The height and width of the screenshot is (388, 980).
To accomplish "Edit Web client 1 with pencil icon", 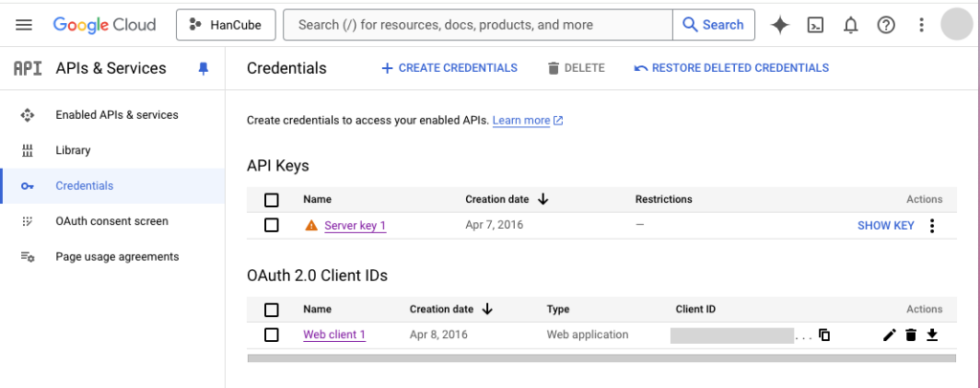I will 889,334.
